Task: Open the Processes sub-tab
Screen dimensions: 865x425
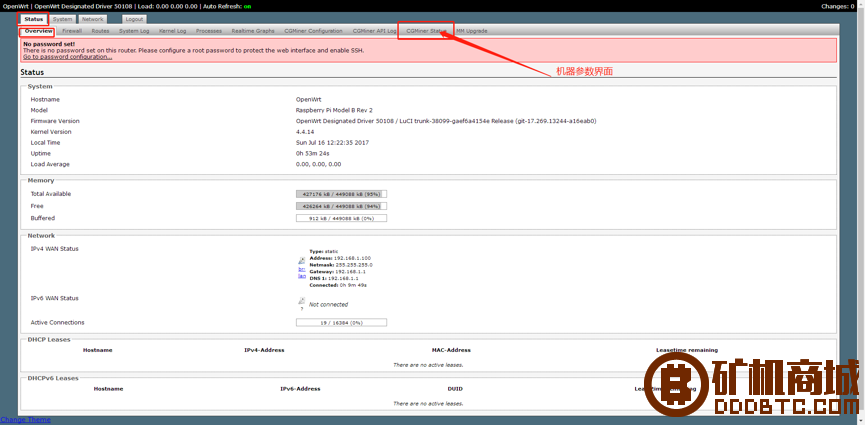Action: click(209, 31)
